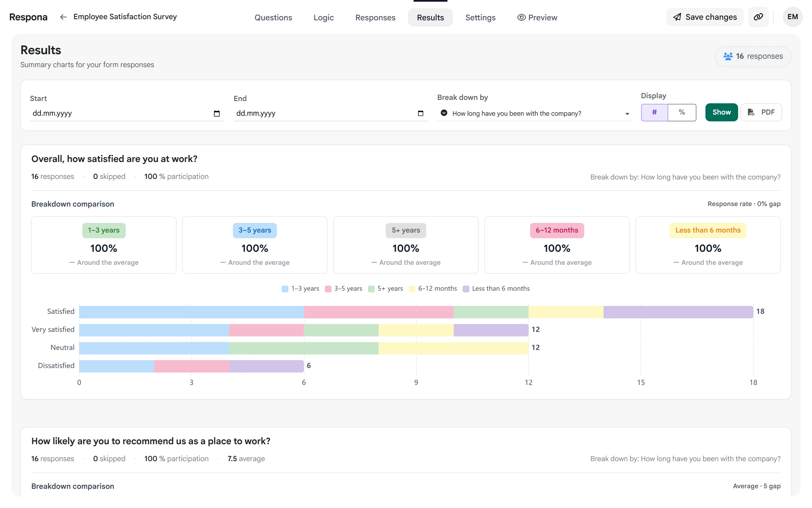Toggle 5+ years legend series

tap(385, 289)
